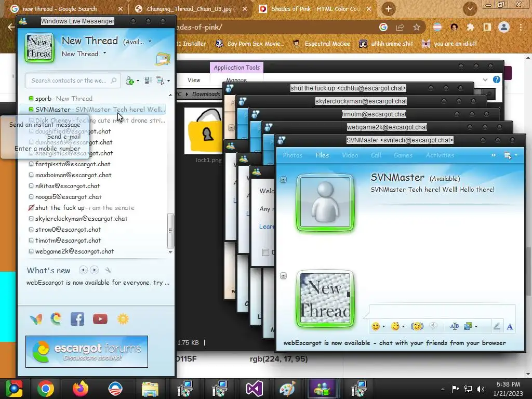Click the status box beside fartpissta@escargot.chat
This screenshot has height=399, width=532.
[x=31, y=164]
